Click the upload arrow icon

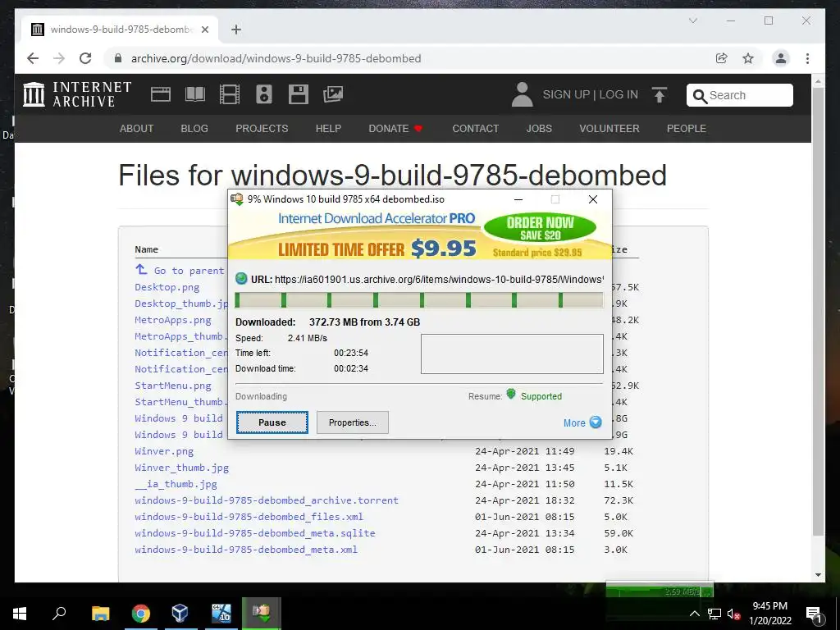click(660, 95)
